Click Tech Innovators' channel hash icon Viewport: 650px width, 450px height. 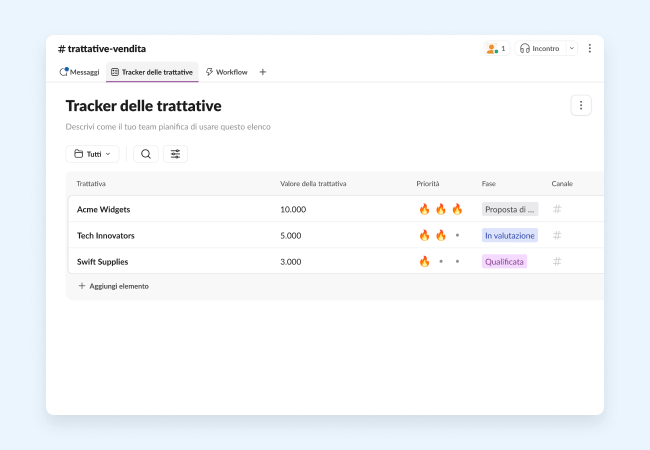(557, 235)
